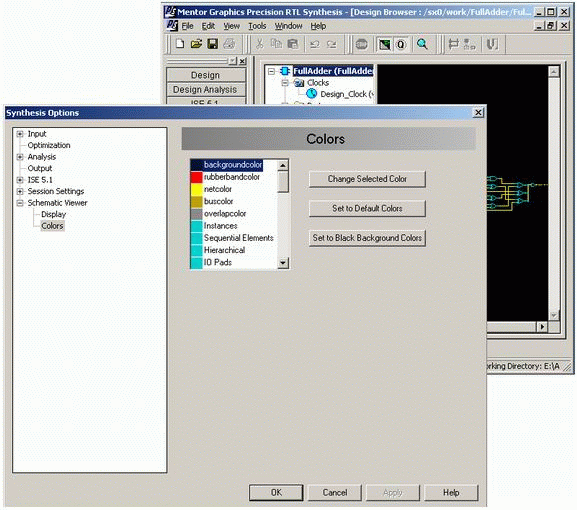Select Optimization in the options tree
This screenshot has height=510, width=577.
49,145
